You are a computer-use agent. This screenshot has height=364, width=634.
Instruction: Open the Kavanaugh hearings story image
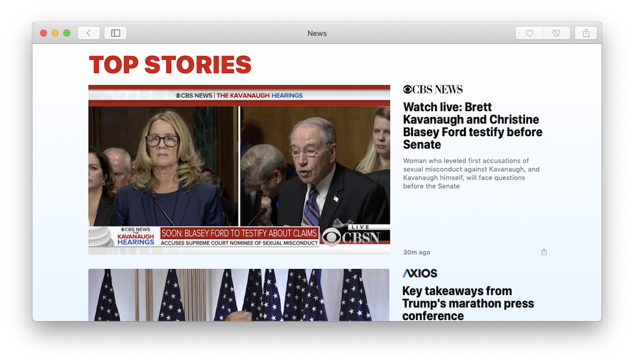point(239,170)
